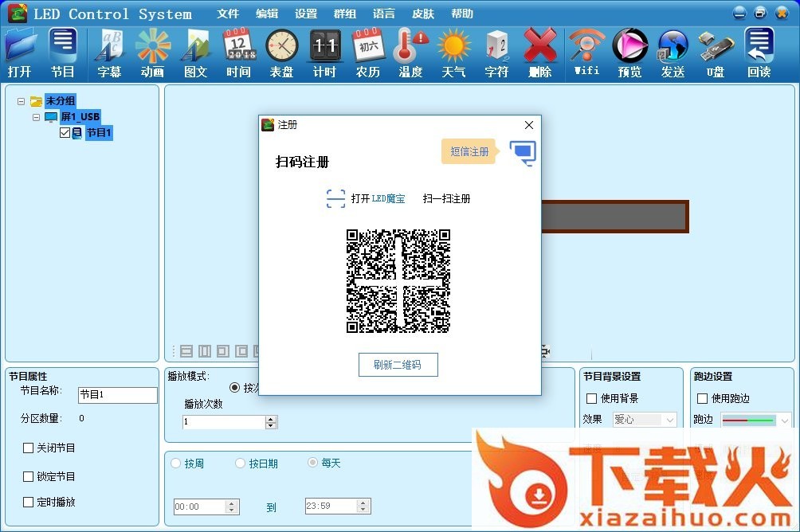Switch to 短信注册 SMS registration
This screenshot has height=532, width=800.
tap(469, 151)
